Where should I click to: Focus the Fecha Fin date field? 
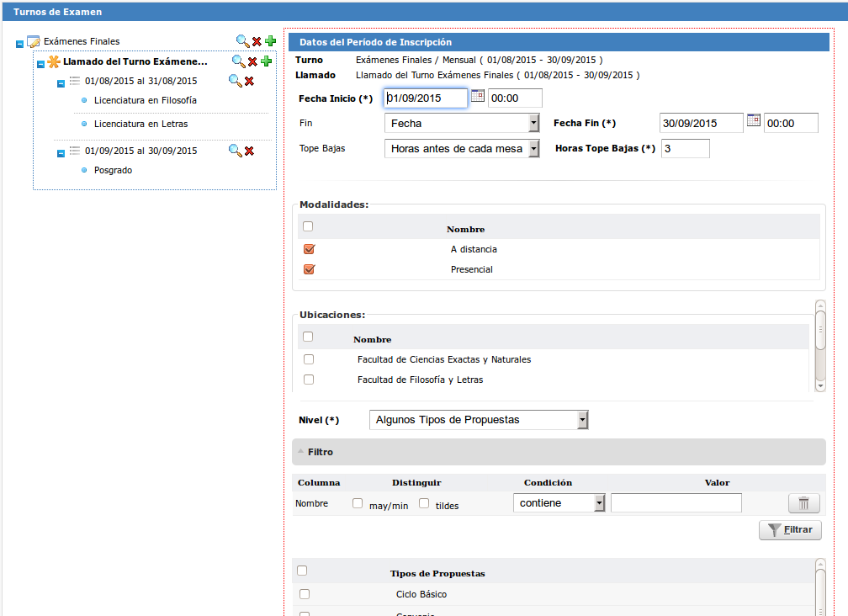[702, 123]
